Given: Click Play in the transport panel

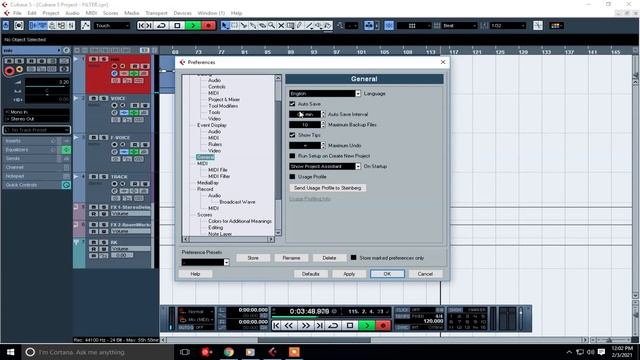Looking at the screenshot, I should coord(367,325).
